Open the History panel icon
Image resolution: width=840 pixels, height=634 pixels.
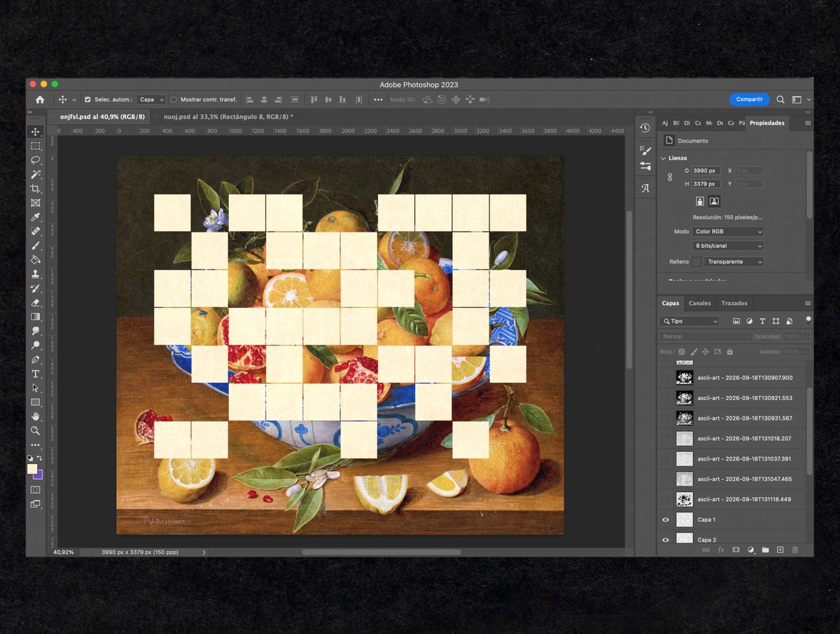(645, 128)
